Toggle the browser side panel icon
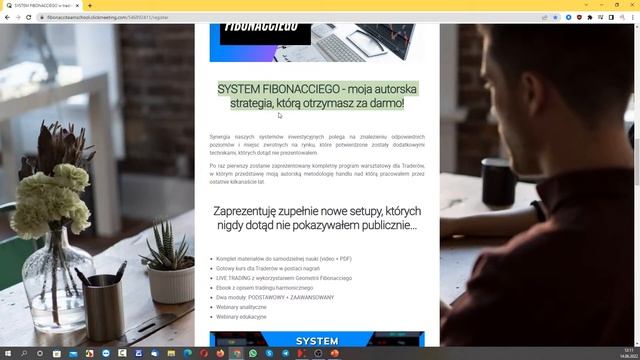This screenshot has height=360, width=640. 611,18
